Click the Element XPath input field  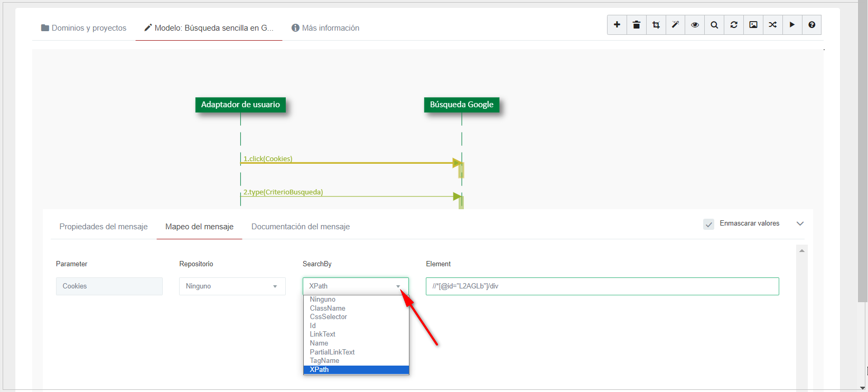[602, 286]
